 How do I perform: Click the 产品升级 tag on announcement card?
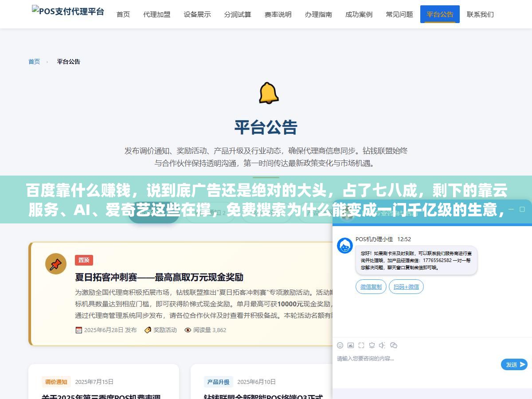point(219,382)
